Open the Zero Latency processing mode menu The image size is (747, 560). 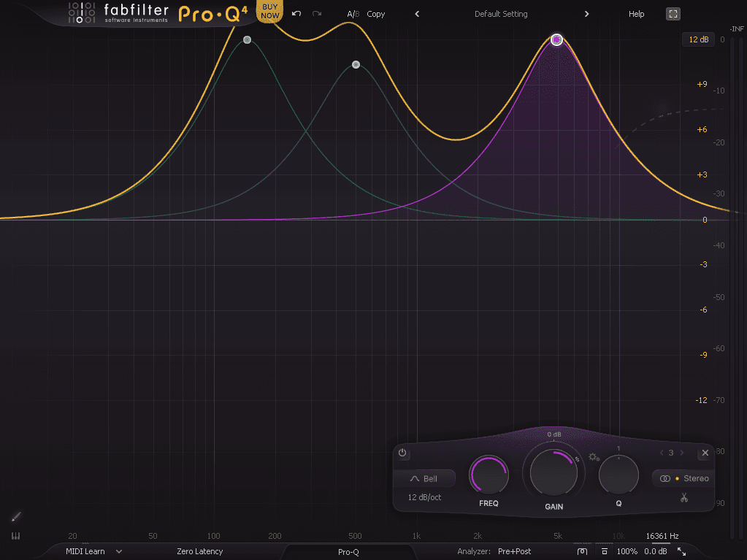click(x=199, y=551)
